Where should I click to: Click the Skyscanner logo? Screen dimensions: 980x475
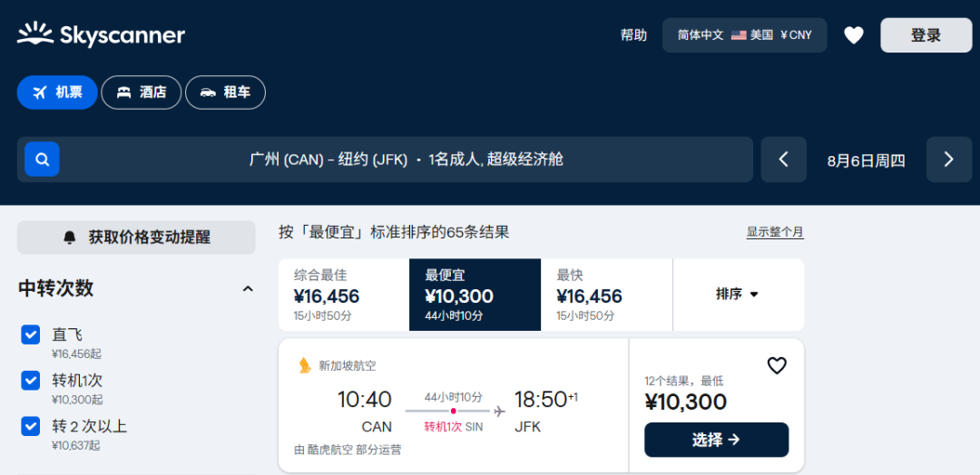101,35
